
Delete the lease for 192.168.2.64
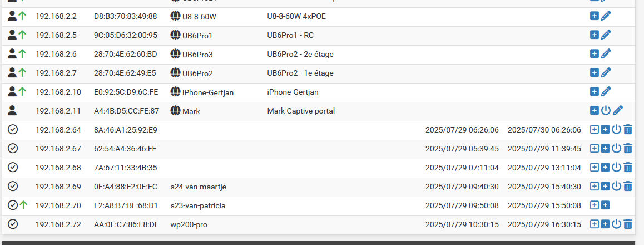(627, 130)
